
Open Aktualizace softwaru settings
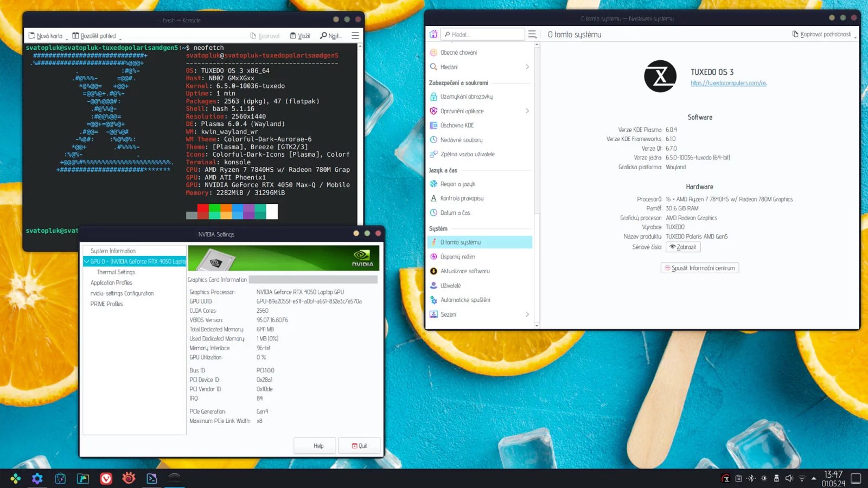tap(480, 271)
